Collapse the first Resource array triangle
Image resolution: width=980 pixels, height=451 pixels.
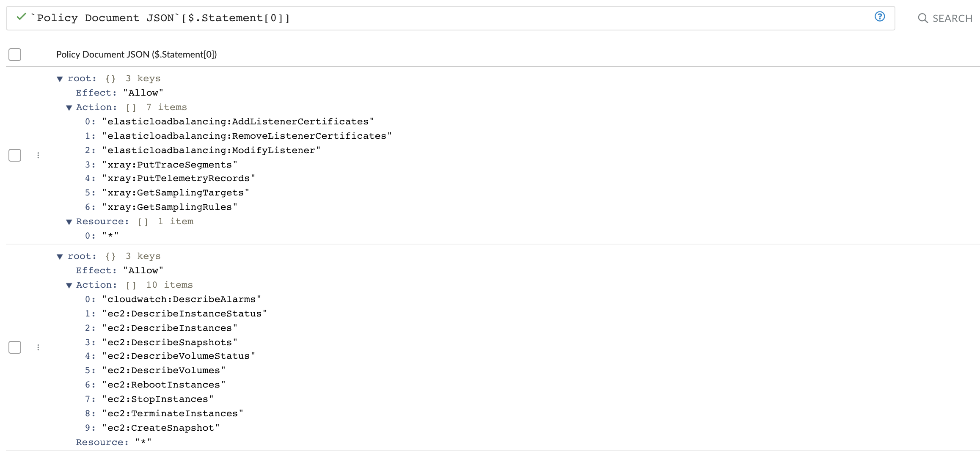(x=69, y=222)
